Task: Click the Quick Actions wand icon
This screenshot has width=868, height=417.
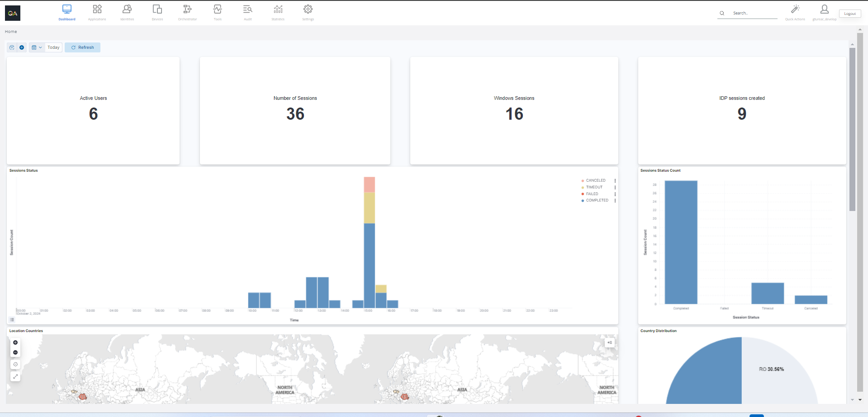Action: pyautogui.click(x=795, y=9)
